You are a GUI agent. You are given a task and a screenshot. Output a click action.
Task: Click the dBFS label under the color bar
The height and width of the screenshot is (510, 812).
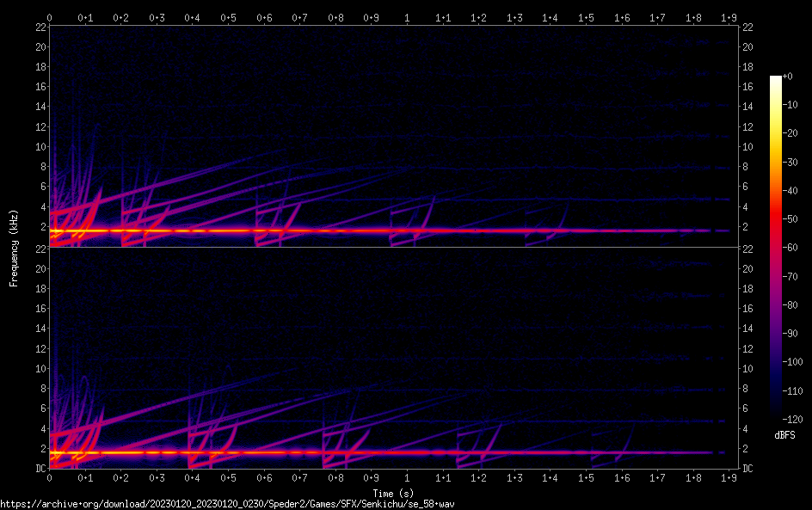pyautogui.click(x=784, y=436)
